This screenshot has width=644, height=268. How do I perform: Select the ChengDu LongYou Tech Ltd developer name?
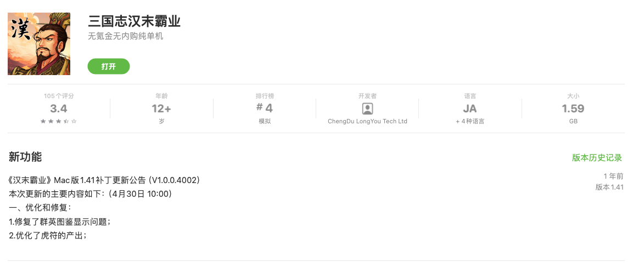[367, 122]
